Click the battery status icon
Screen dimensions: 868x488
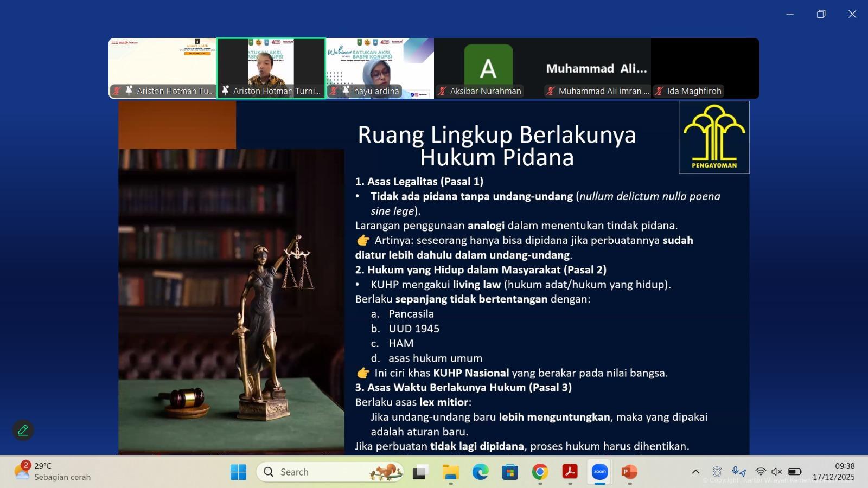(x=795, y=472)
